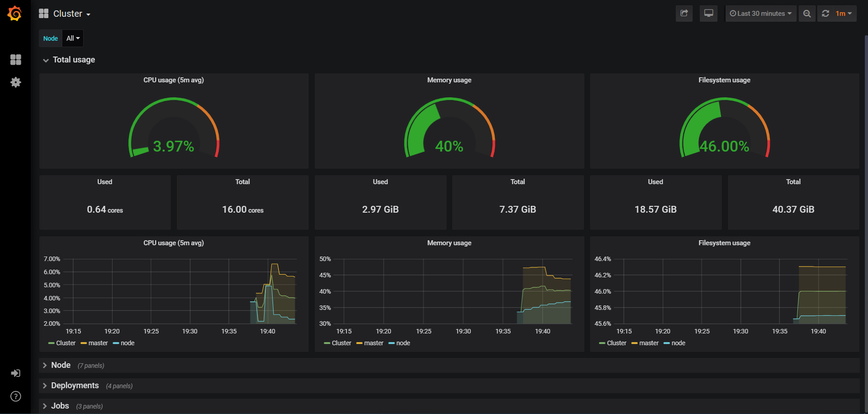
Task: Click the 40% memory gauge value
Action: (x=449, y=146)
